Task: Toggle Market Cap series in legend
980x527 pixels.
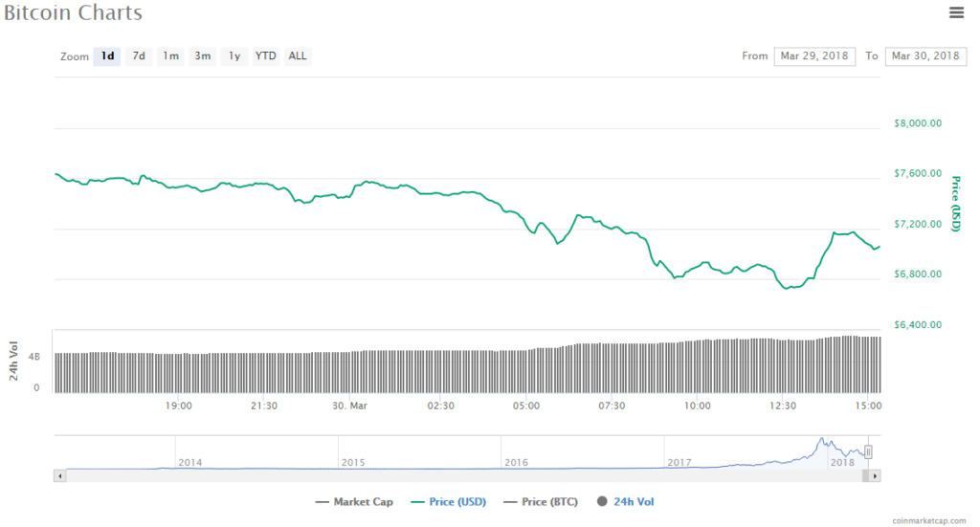Action: tap(353, 501)
